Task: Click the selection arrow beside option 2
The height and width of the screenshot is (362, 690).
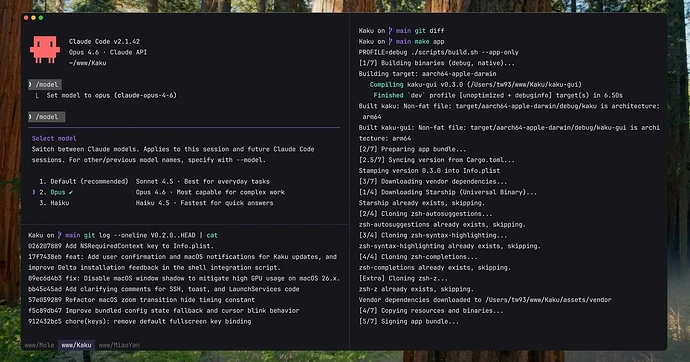Action: 34,192
